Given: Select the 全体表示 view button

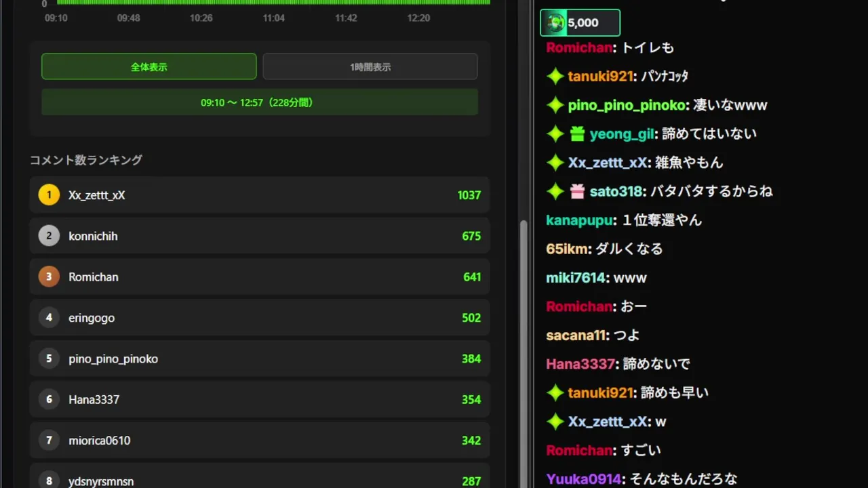Looking at the screenshot, I should [149, 66].
